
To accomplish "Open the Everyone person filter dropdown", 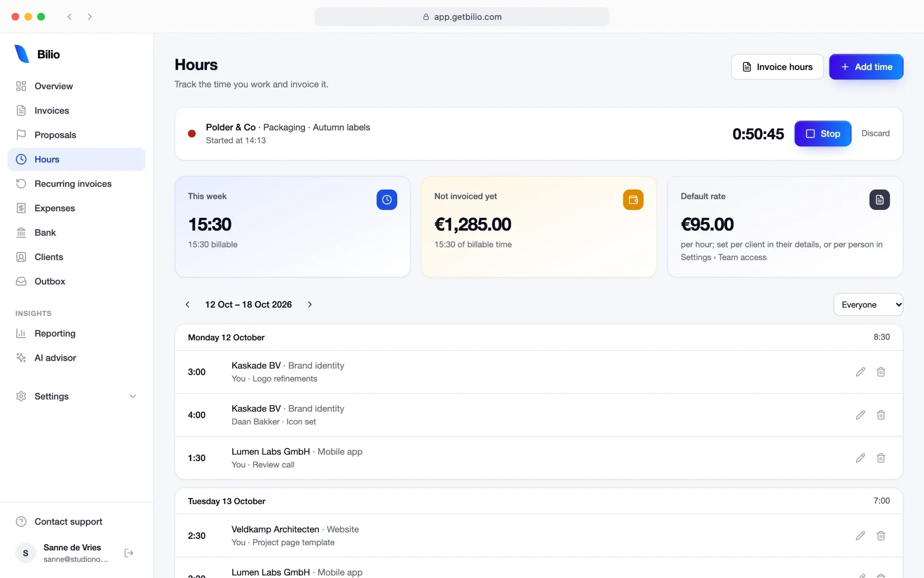I will (868, 305).
